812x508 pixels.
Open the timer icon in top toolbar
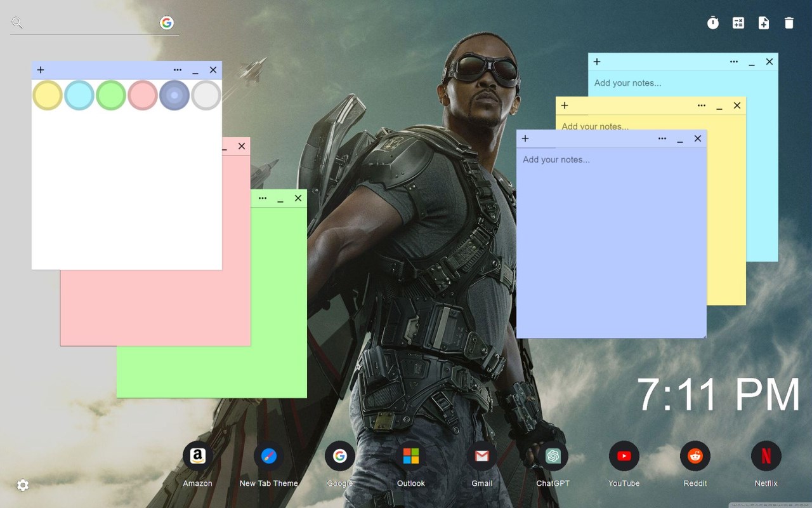tap(713, 23)
